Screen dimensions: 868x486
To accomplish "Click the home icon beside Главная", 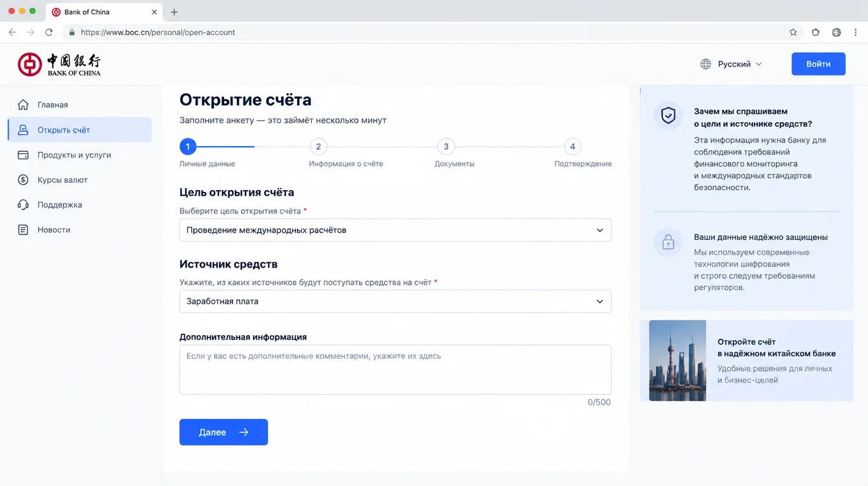I will [x=23, y=105].
